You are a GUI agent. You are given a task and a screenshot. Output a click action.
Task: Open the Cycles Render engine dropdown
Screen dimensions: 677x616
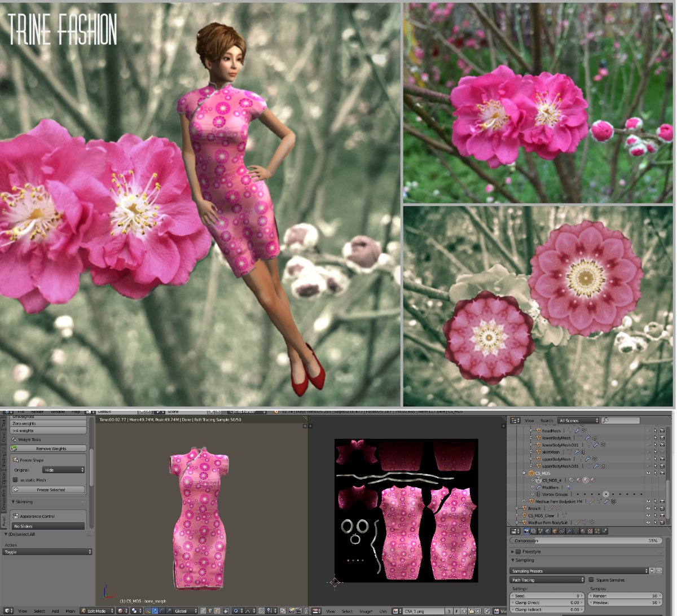tap(247, 412)
